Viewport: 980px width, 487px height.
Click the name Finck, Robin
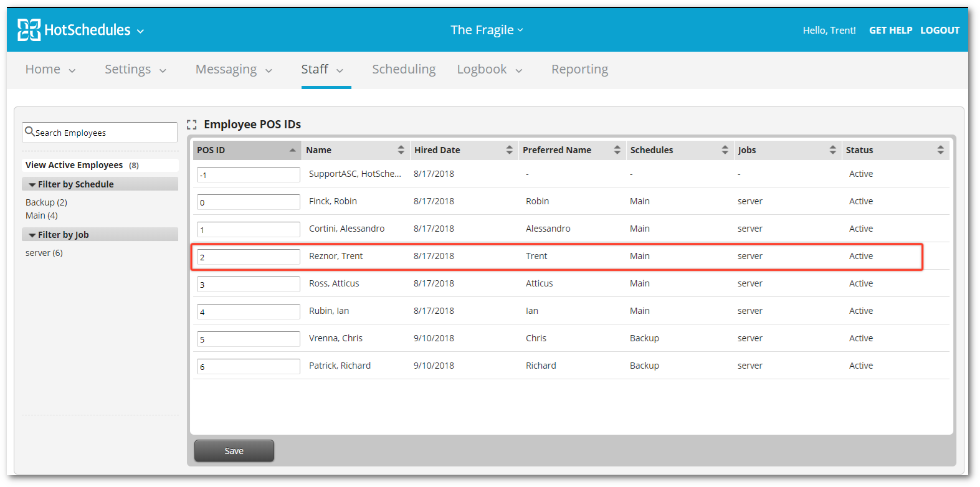point(333,201)
